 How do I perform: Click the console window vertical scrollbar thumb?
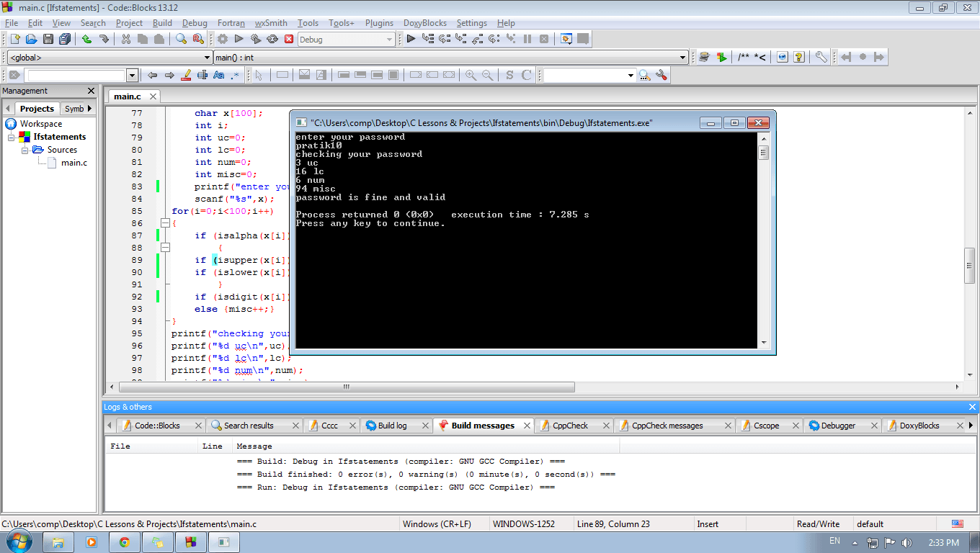pos(763,152)
